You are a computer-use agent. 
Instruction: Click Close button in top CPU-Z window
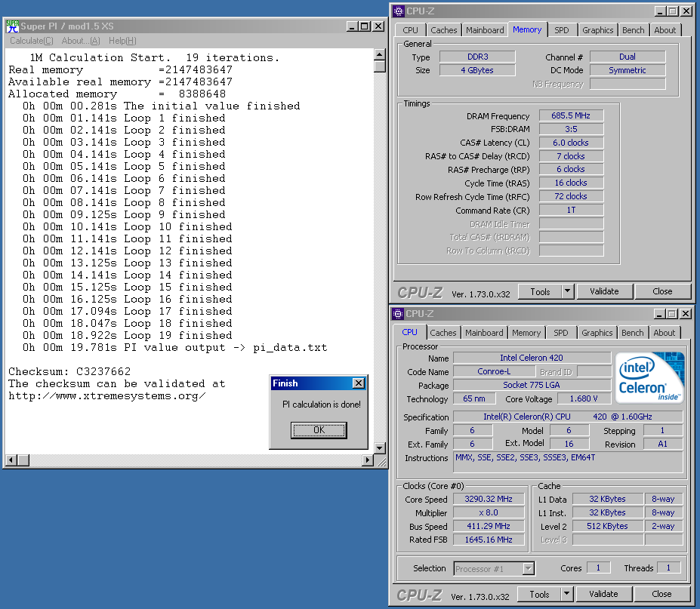click(662, 292)
